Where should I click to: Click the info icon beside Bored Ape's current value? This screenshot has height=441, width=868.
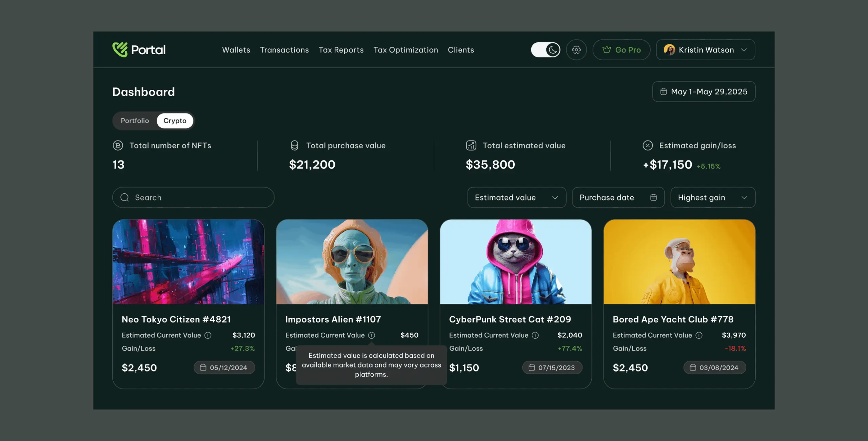698,335
